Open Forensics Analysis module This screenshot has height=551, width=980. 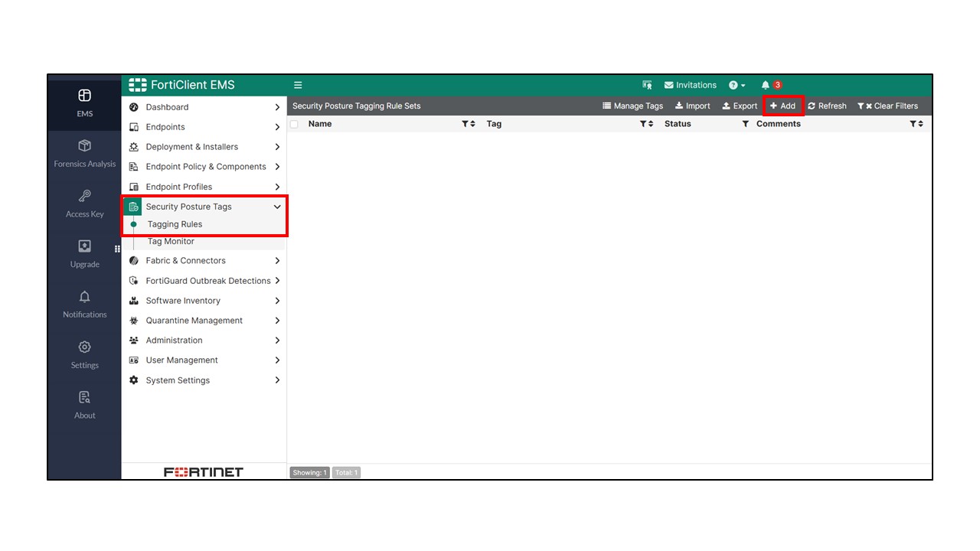84,153
